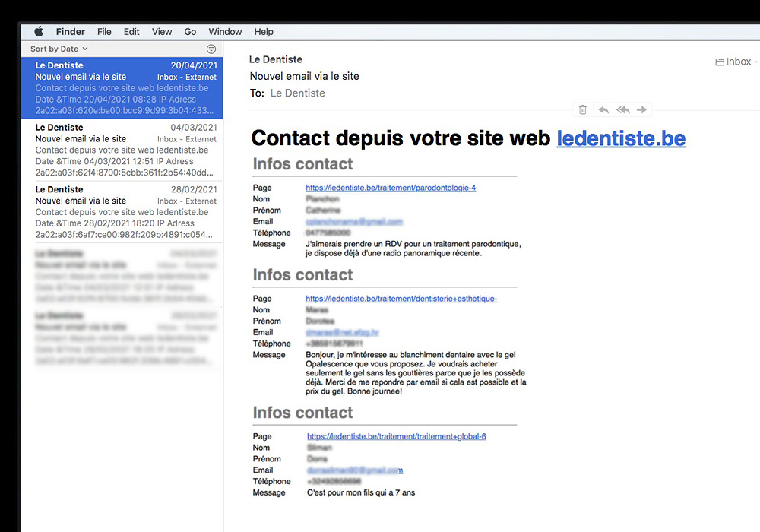Open the Help menu
This screenshot has width=760, height=532.
point(264,32)
